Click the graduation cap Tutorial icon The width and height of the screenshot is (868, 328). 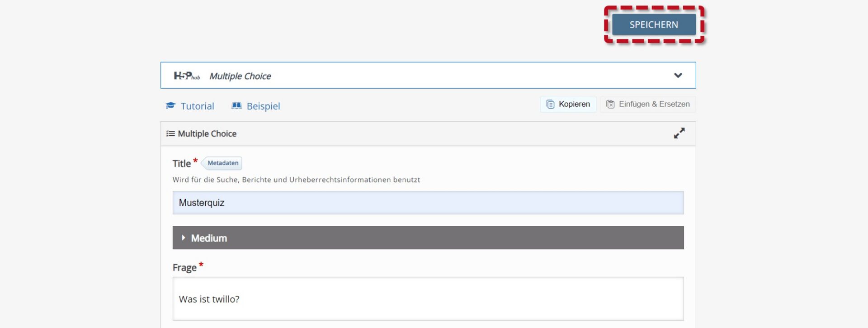[x=170, y=105]
